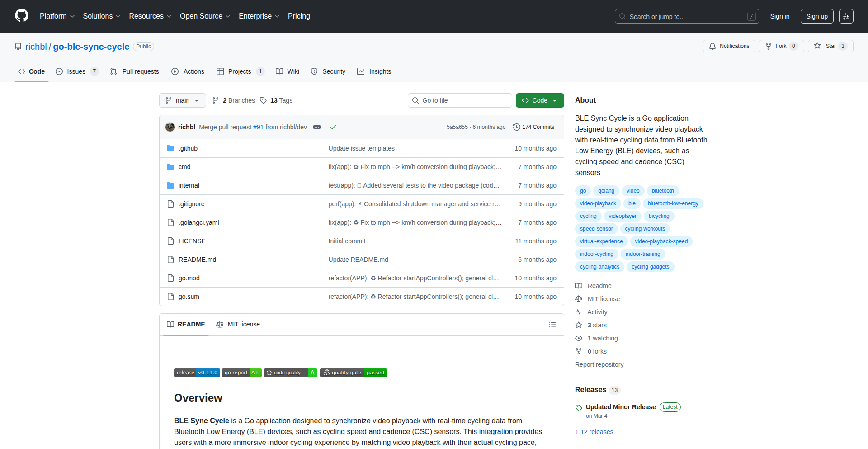Viewport: 868px width, 449px height.
Task: Click the cycling-gadgets topic tag
Action: (x=650, y=267)
